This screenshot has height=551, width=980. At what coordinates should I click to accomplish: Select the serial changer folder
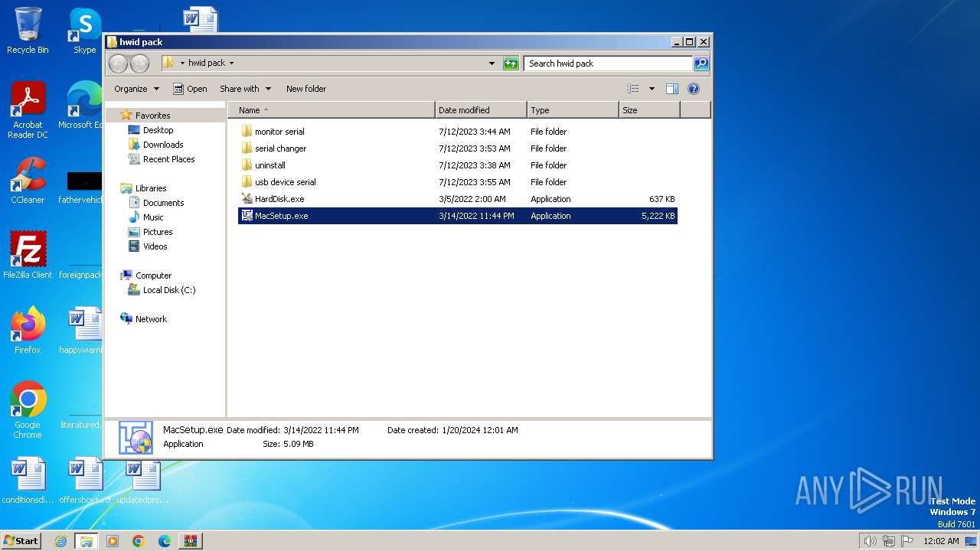click(457, 148)
